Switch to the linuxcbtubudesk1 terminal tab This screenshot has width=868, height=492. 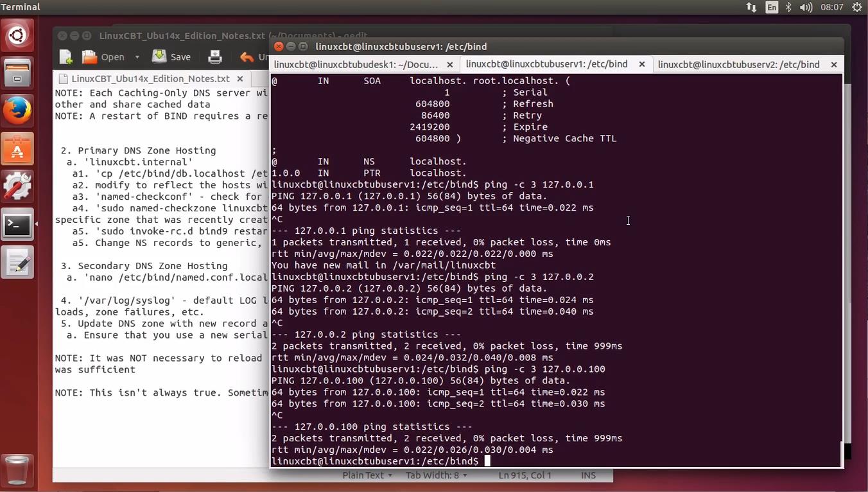pyautogui.click(x=356, y=64)
